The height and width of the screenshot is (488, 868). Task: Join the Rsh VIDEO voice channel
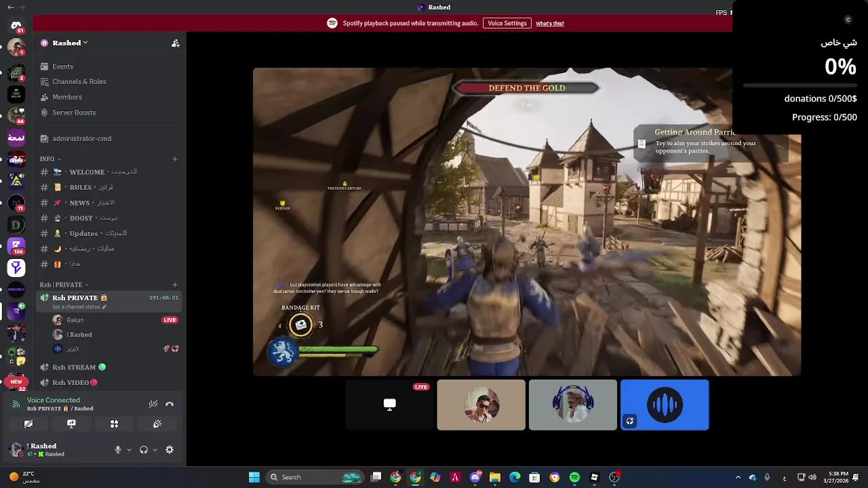pos(109,383)
